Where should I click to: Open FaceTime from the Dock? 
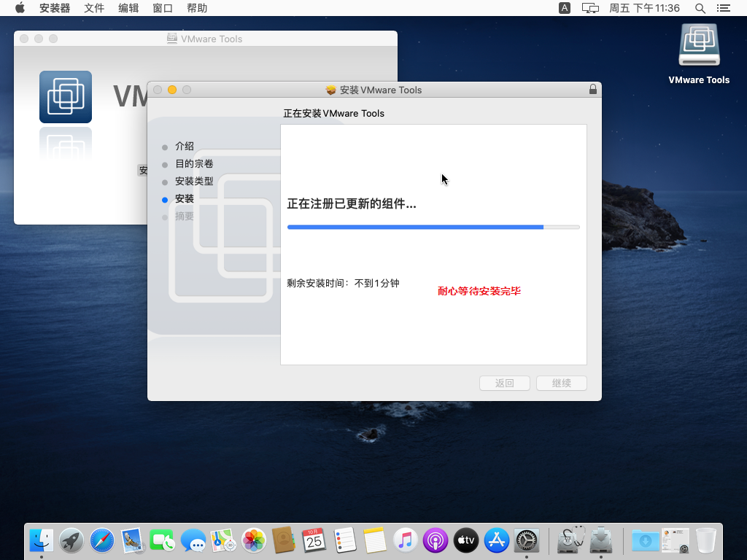point(163,540)
